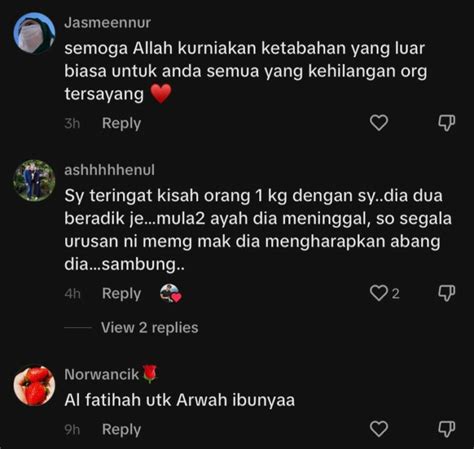The image size is (474, 449).
Task: Select the comment text 'Al fatihah utk Arwah ibunyaa'
Action: click(180, 400)
